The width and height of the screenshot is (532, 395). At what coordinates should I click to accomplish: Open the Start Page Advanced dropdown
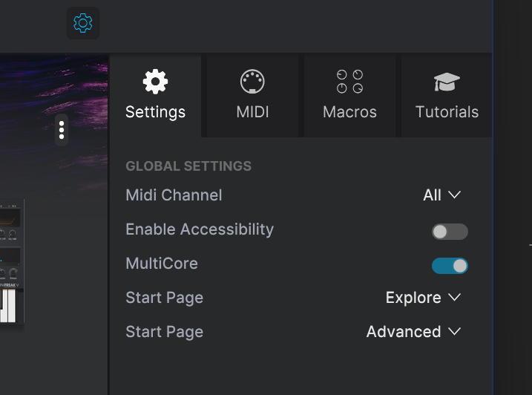[x=414, y=331]
